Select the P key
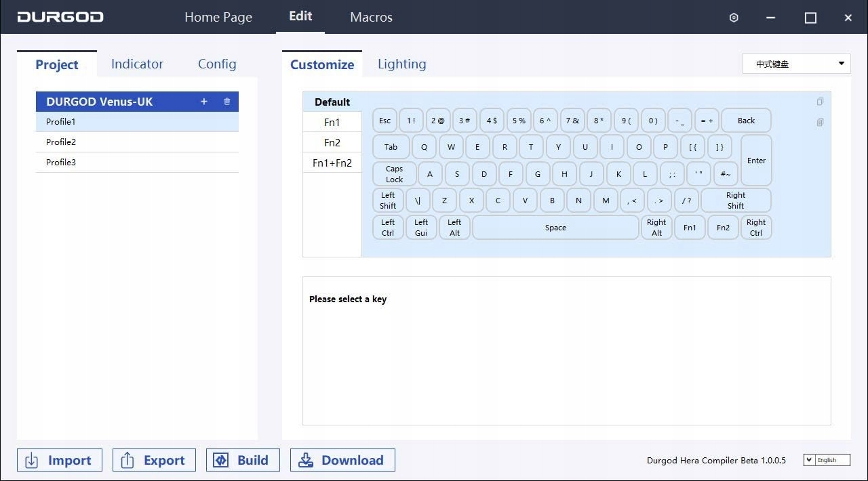 click(665, 147)
